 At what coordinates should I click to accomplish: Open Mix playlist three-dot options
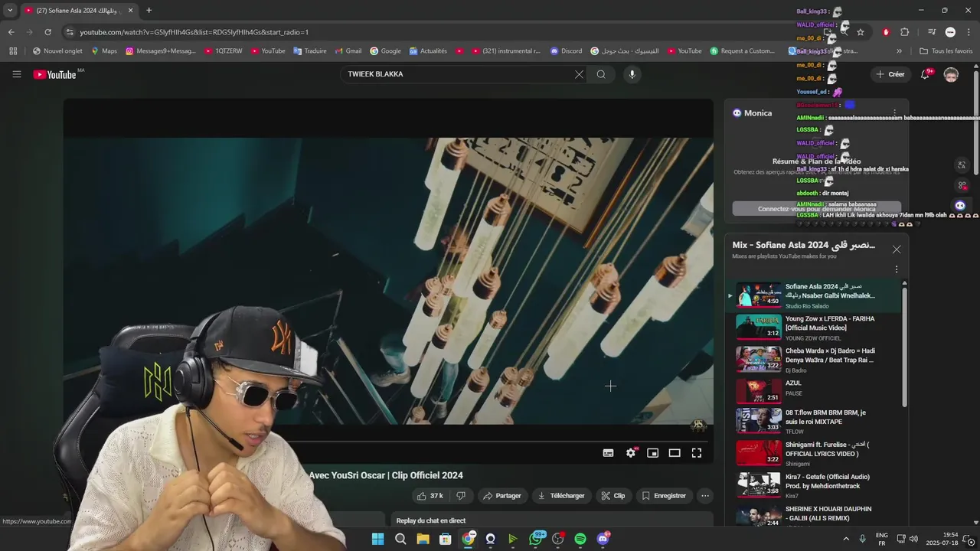point(897,269)
